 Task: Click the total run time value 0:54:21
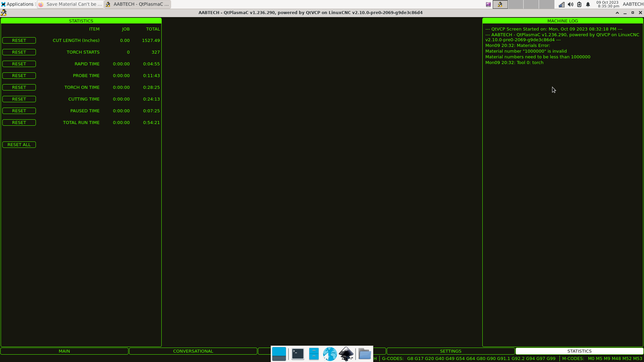152,123
